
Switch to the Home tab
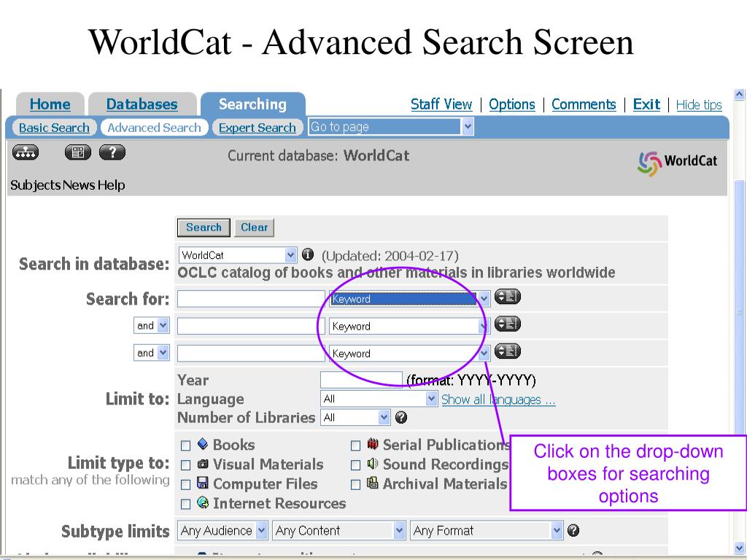coord(50,104)
